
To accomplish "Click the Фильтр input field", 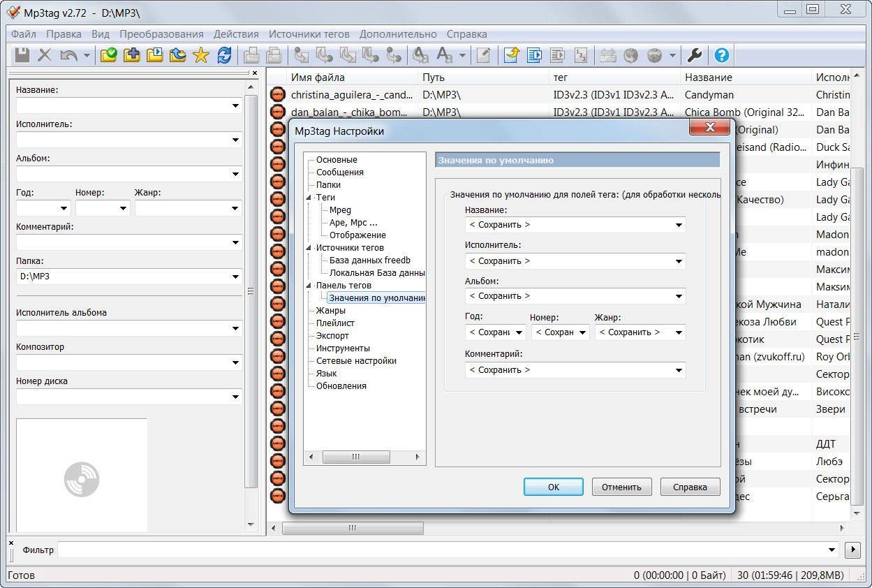I will tap(448, 550).
